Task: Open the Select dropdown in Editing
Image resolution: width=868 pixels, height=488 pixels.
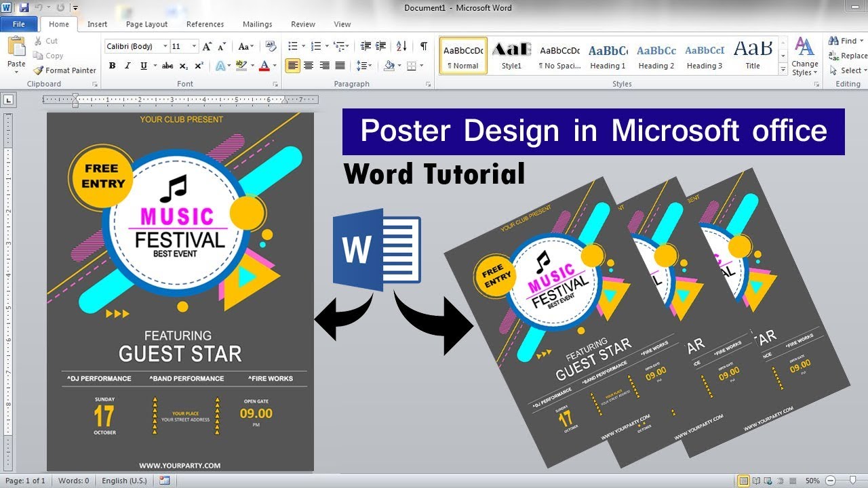Action: point(847,70)
